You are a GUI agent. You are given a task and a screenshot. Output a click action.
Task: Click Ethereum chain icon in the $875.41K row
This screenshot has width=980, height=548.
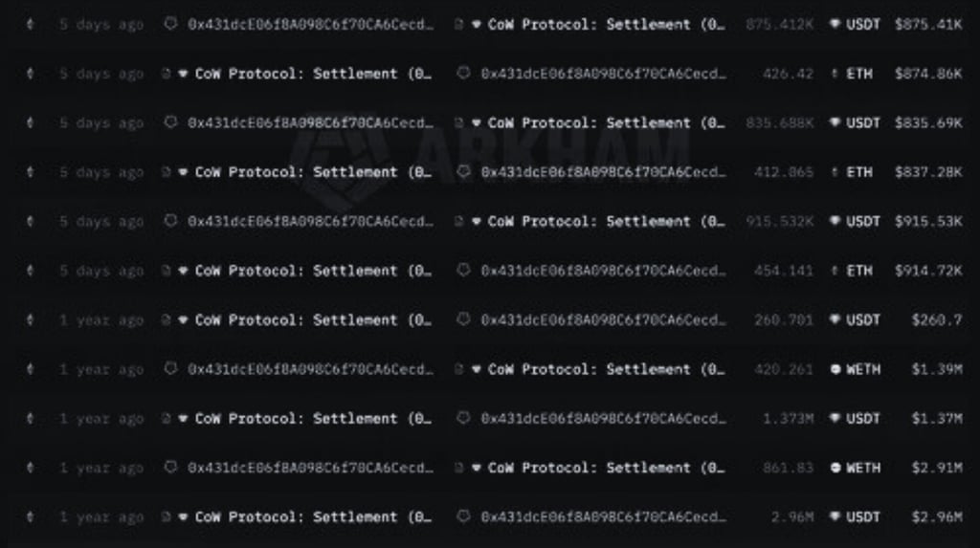tap(30, 24)
